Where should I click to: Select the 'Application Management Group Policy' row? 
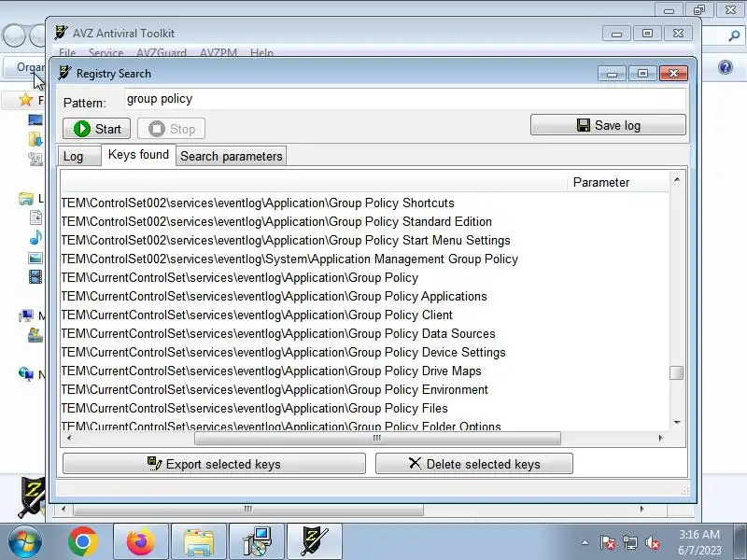pos(364,259)
